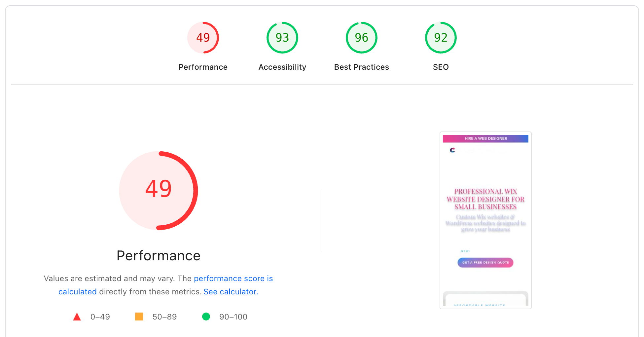Click the orange square legend icon

(139, 317)
